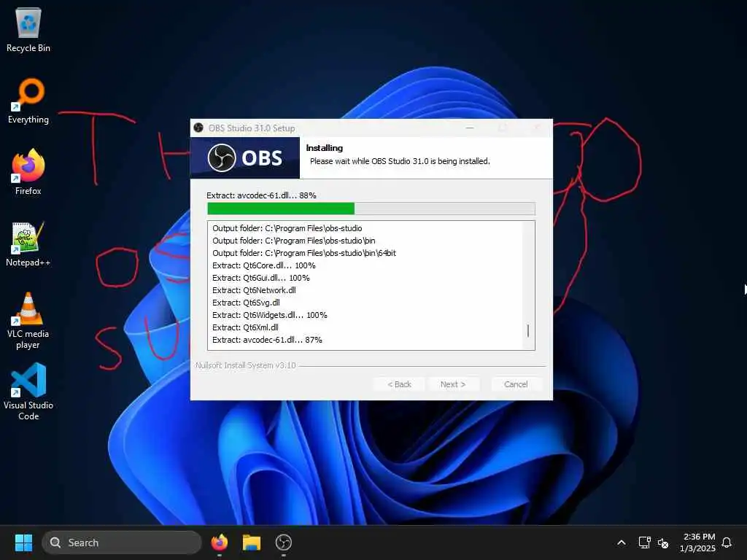This screenshot has height=560, width=747.
Task: Switch to Firefox in the taskbar
Action: [x=219, y=542]
